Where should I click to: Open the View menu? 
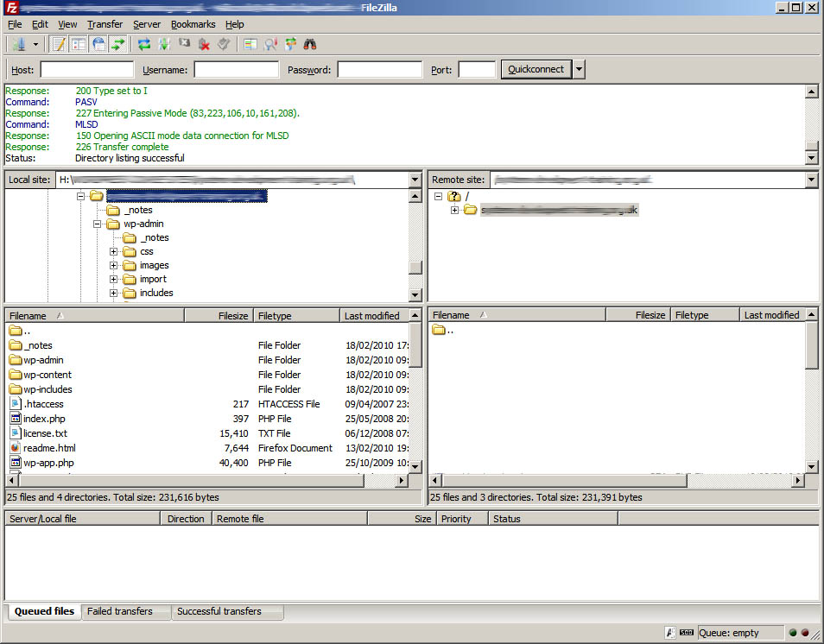[67, 25]
